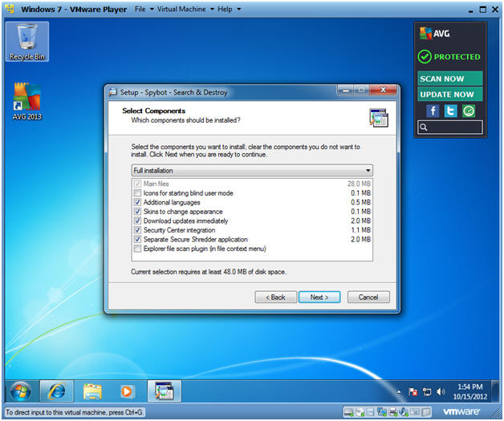Image resolution: width=504 pixels, height=421 pixels.
Task: Click VMware floppy device status icon
Action: point(370,412)
